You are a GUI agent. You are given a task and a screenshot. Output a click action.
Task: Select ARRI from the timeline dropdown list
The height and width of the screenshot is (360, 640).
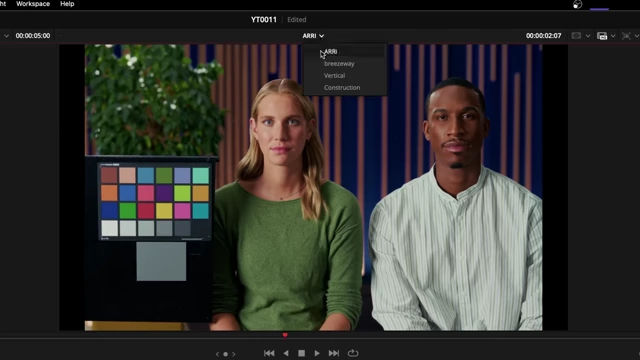[x=331, y=52]
